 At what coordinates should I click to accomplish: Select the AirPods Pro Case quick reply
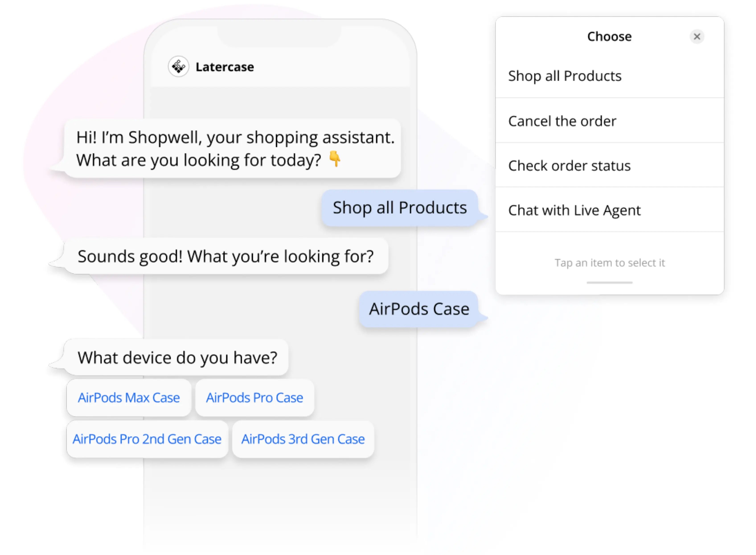click(254, 398)
